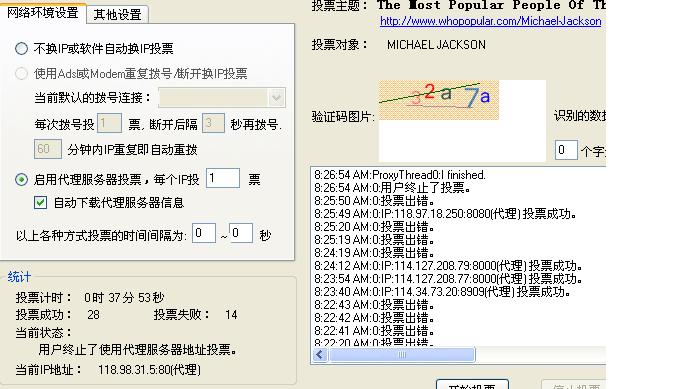The width and height of the screenshot is (683, 389).
Task: Click the log horizontal scrollbar thumb
Action: [x=402, y=355]
